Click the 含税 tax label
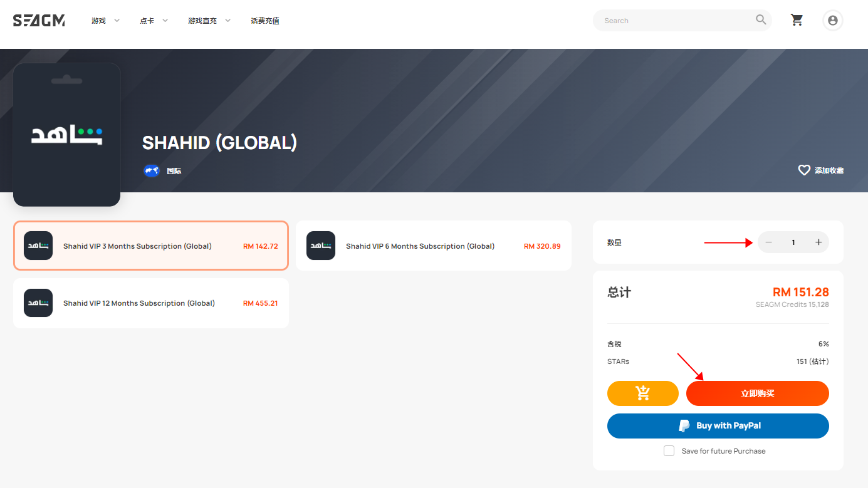Image resolution: width=868 pixels, height=488 pixels. 614,344
